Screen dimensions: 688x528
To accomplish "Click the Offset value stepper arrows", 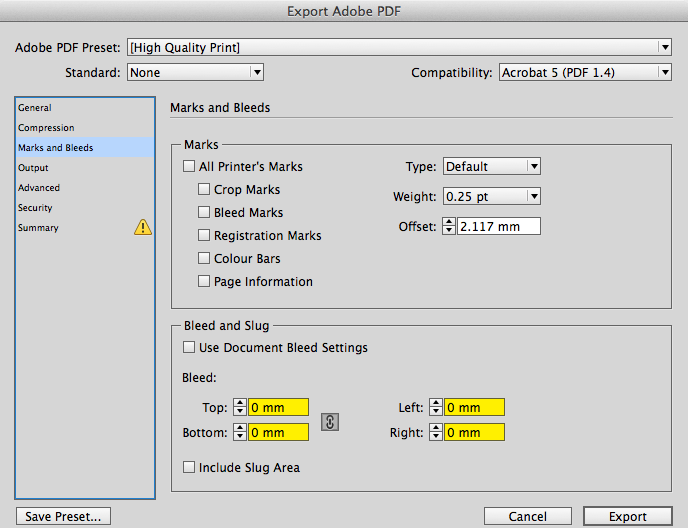I will pos(449,226).
